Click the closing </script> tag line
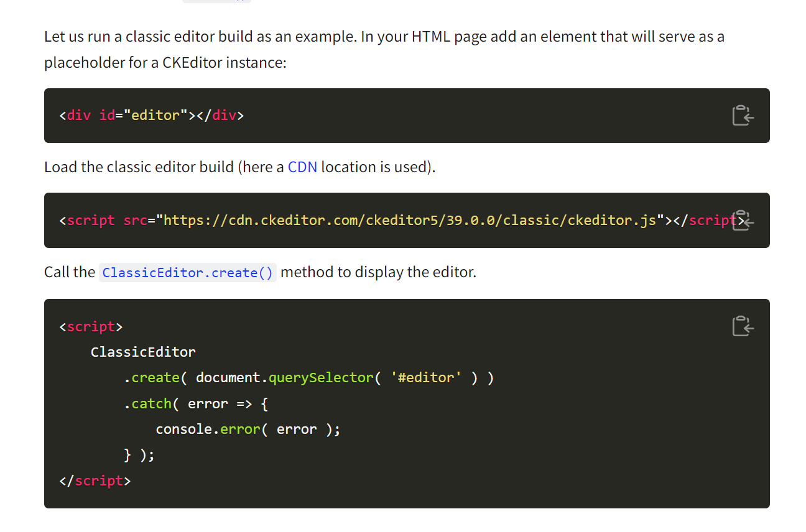The height and width of the screenshot is (532, 806). click(x=95, y=481)
